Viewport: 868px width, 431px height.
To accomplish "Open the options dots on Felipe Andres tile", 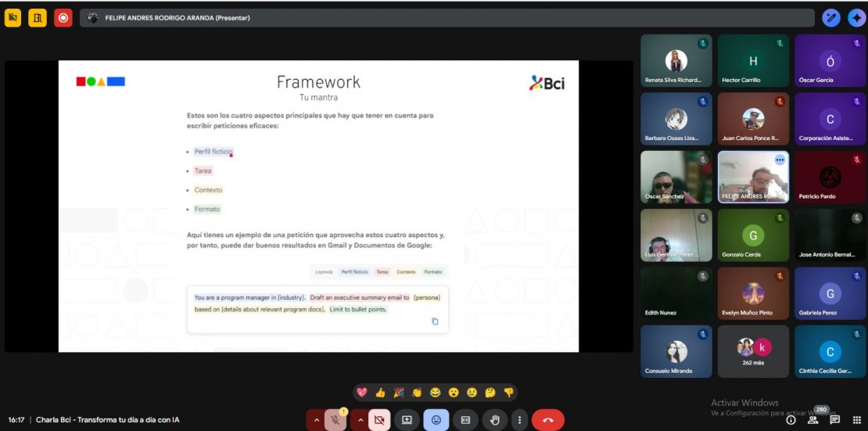I will [x=779, y=160].
